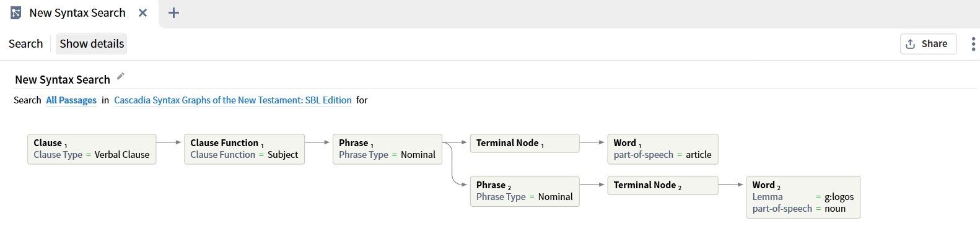Screen dimensions: 980x239
Task: Open a new tab with plus icon
Action: pyautogui.click(x=174, y=13)
